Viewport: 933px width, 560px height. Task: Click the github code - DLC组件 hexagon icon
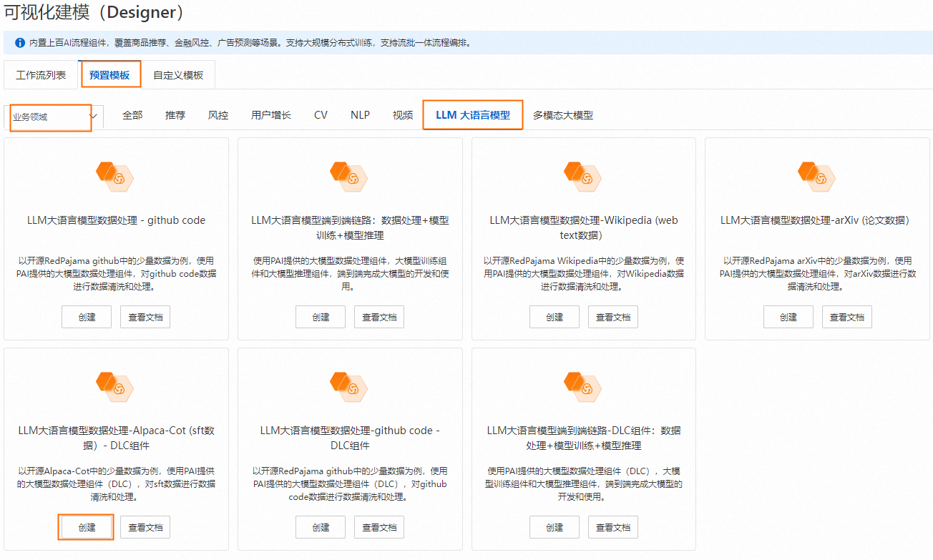[x=350, y=386]
